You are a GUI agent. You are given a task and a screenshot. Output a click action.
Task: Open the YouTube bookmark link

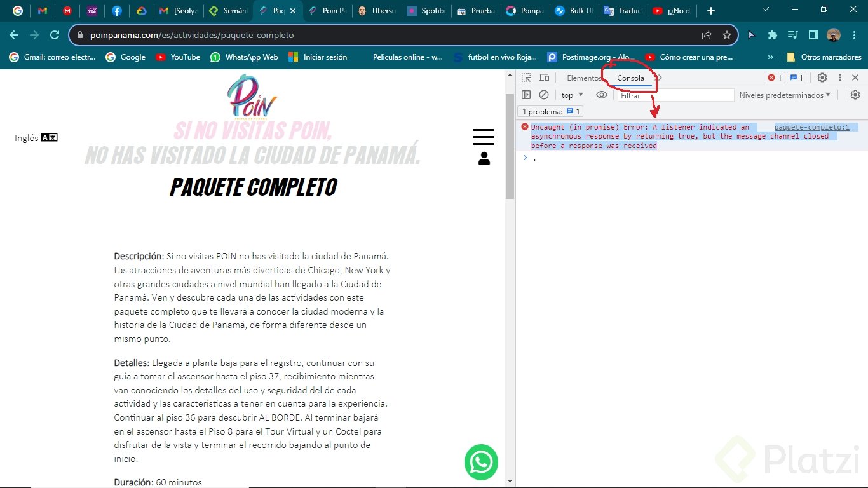pos(178,57)
